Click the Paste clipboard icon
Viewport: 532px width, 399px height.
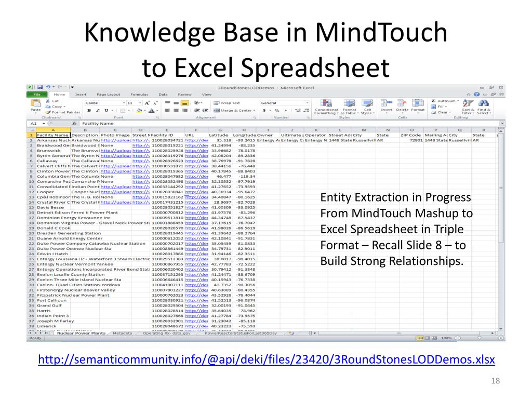click(36, 103)
